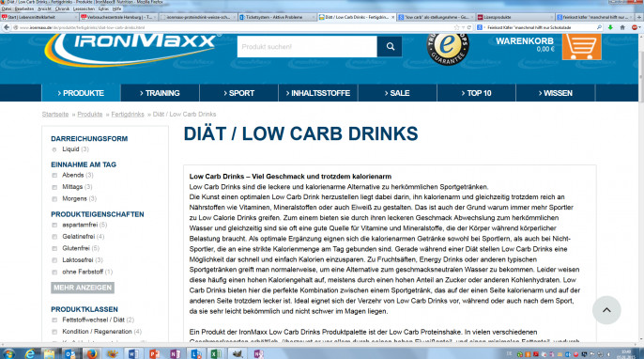Switch to the Ticketsystem browser tab
The width and height of the screenshot is (644, 359).
(x=277, y=17)
